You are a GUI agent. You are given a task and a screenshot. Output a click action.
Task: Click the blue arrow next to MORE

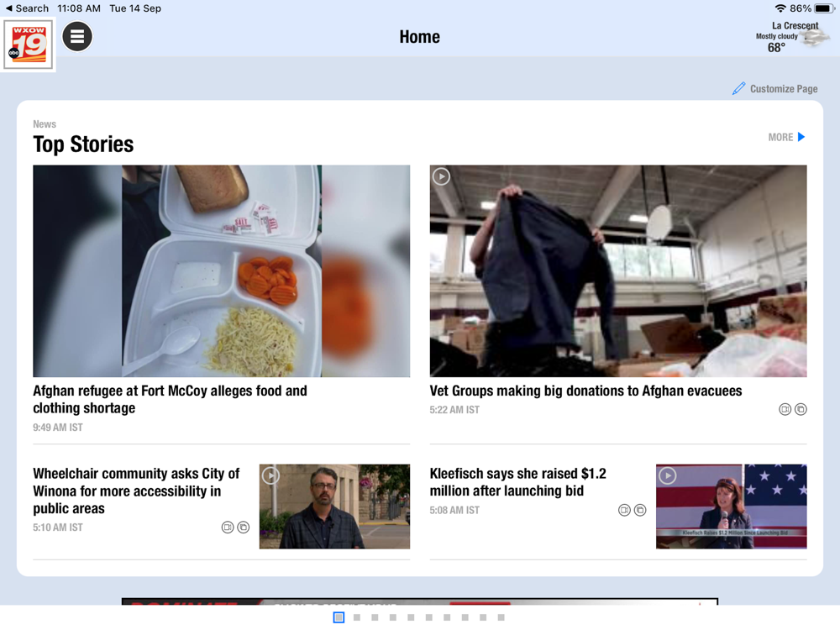click(801, 137)
